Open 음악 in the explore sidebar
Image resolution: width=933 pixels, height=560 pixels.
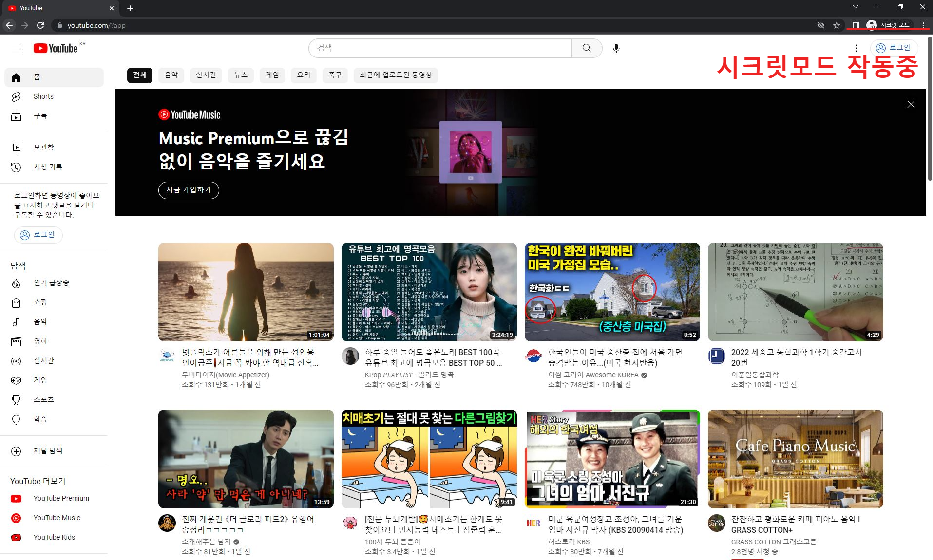click(54, 322)
